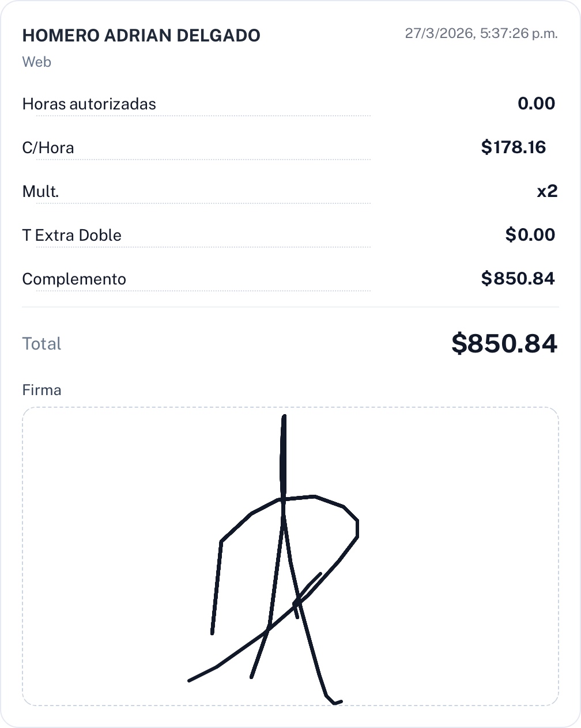The width and height of the screenshot is (581, 728).
Task: Select the C/Hora label
Action: (x=48, y=148)
